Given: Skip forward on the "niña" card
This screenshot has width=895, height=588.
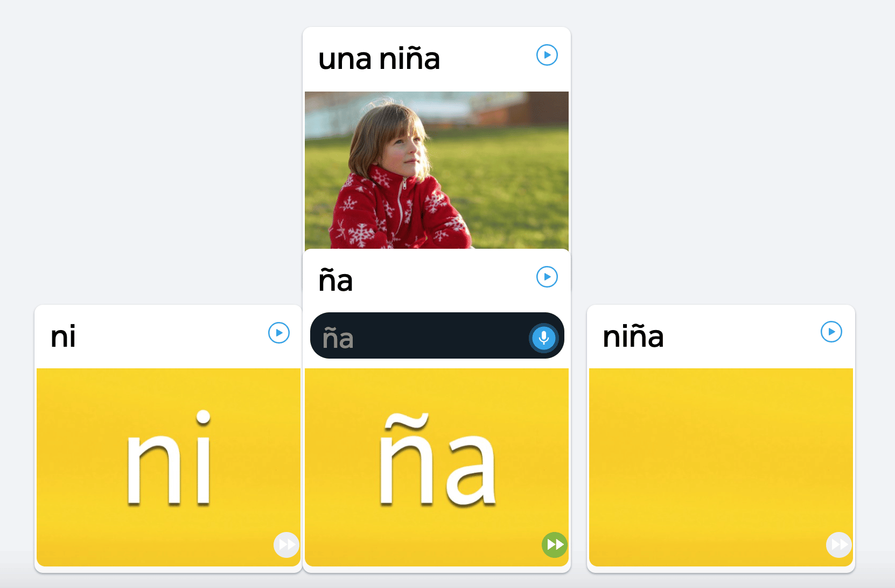Looking at the screenshot, I should (x=838, y=545).
